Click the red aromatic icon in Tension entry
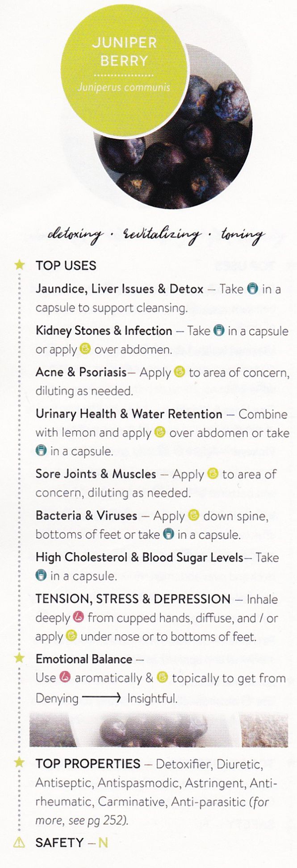Image resolution: width=297 pixels, height=868 pixels. (79, 618)
